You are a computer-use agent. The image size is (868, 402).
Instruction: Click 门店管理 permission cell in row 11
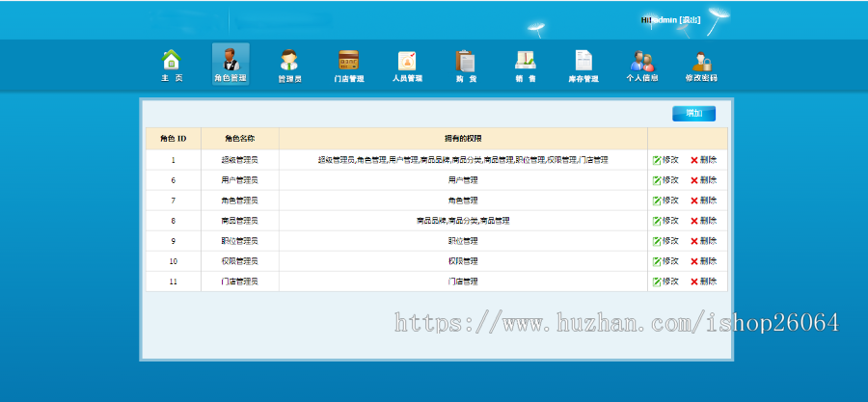pyautogui.click(x=463, y=281)
